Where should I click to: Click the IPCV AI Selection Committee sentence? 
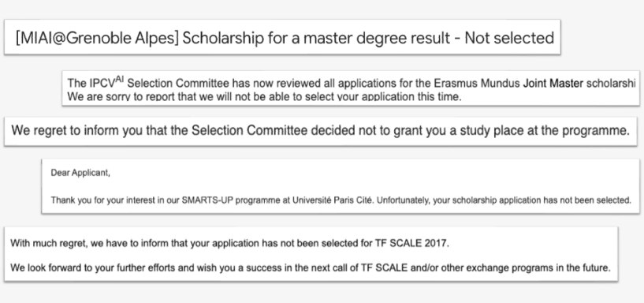click(x=352, y=83)
